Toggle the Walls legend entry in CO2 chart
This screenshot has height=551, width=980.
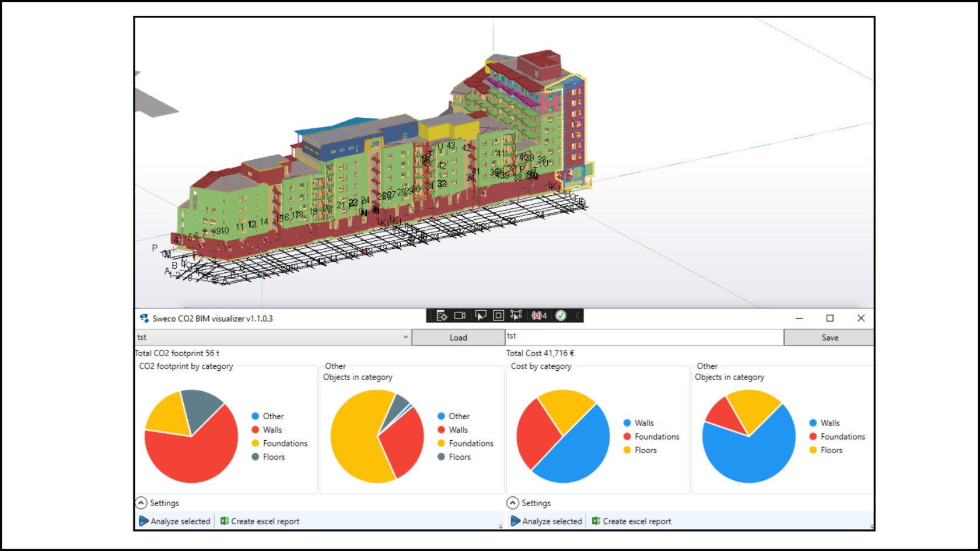(273, 430)
